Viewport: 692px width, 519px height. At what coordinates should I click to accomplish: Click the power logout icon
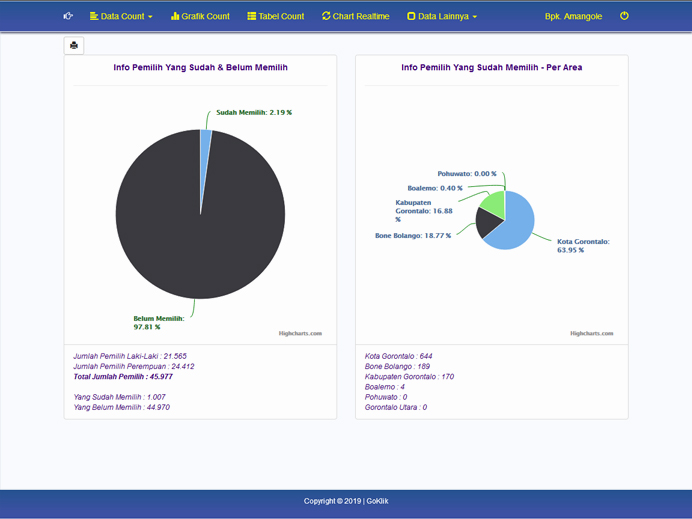(x=624, y=16)
